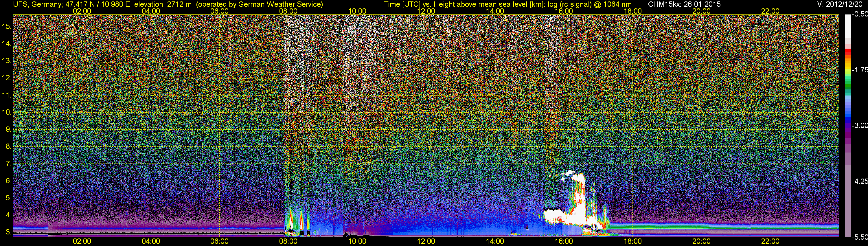Image resolution: width=868 pixels, height=246 pixels.
Task: Click the '22:00' label on the bottom time axis
Action: coord(770,241)
